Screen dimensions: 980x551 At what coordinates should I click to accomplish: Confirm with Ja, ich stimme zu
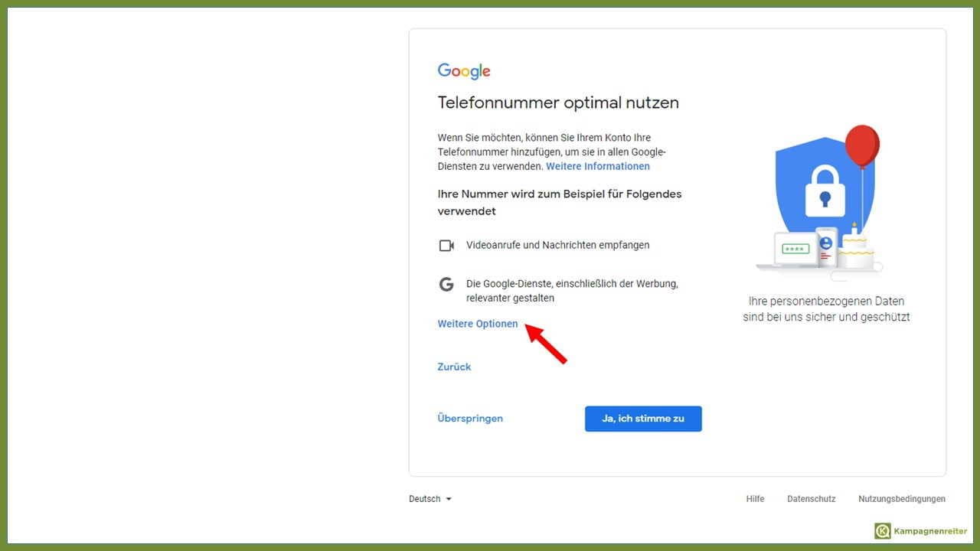pyautogui.click(x=643, y=419)
